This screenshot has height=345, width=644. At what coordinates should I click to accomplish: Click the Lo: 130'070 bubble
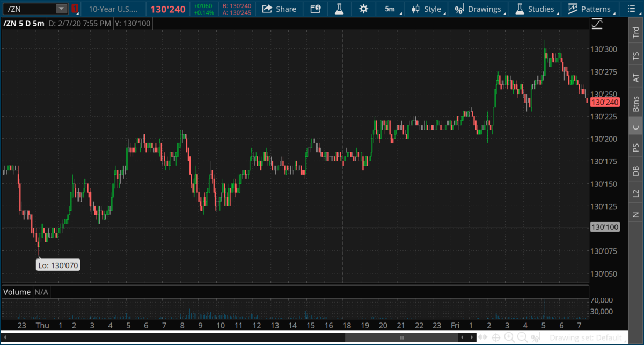point(58,265)
